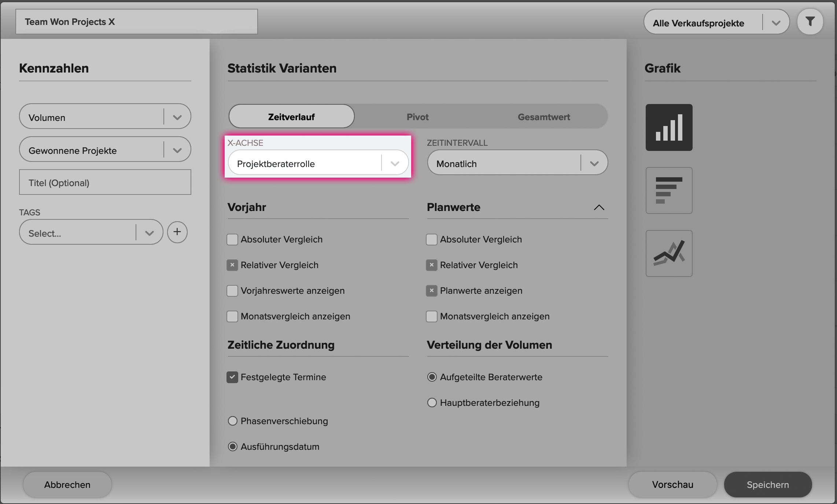
Task: Open the Monatlich time interval dropdown
Action: [x=517, y=163]
